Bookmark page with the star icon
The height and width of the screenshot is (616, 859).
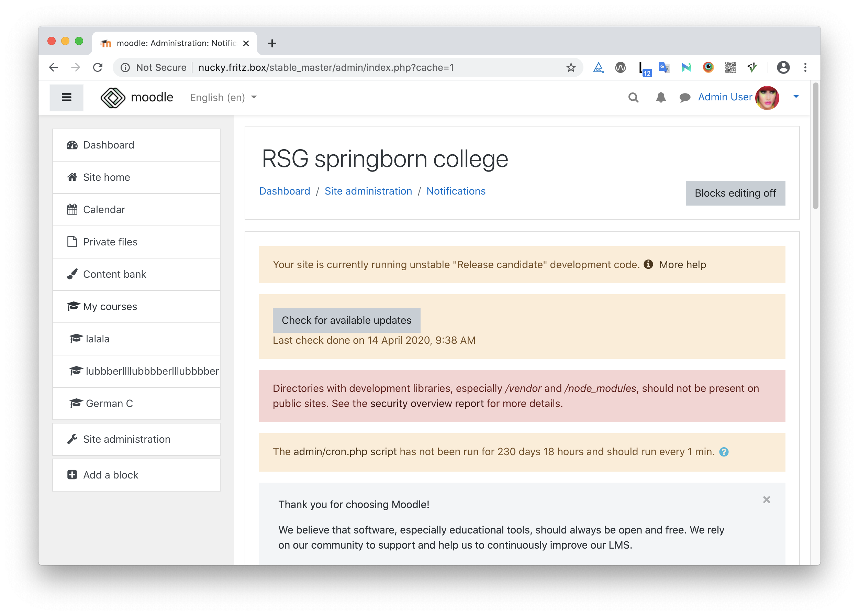click(571, 67)
